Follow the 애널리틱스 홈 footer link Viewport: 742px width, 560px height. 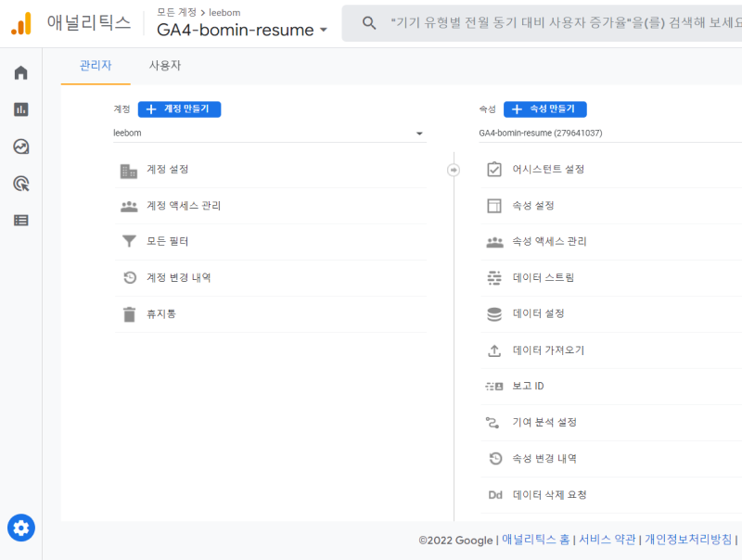pyautogui.click(x=536, y=540)
